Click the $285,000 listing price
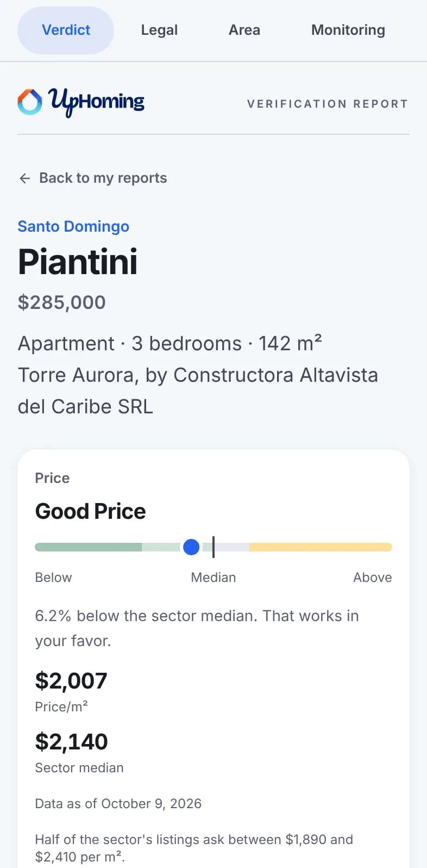 [62, 302]
